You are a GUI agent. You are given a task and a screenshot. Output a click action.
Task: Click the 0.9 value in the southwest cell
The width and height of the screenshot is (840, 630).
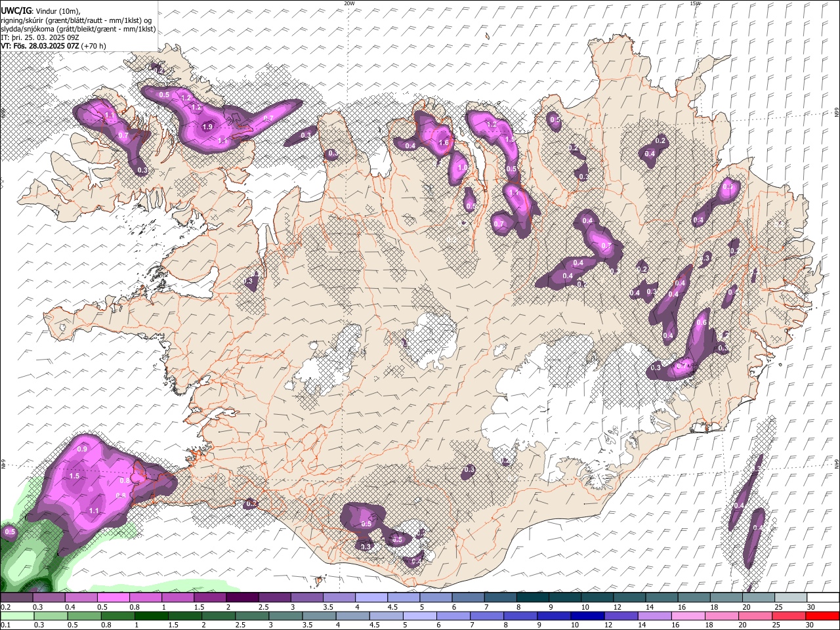click(x=83, y=450)
